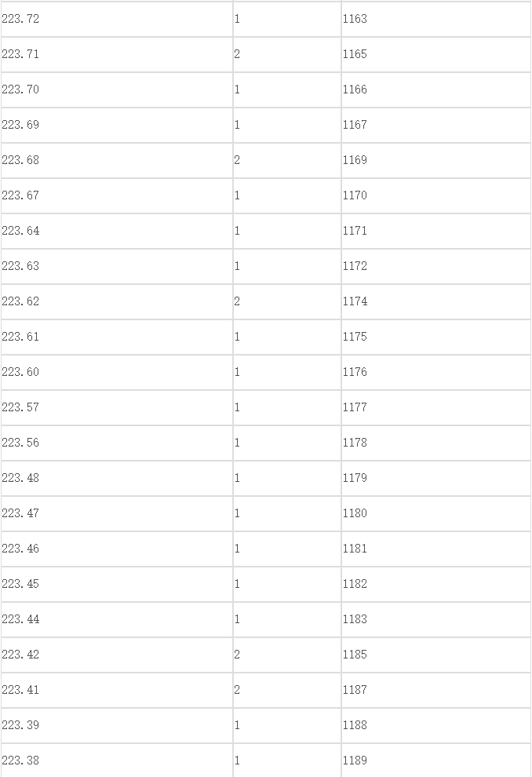Select the count cell in the 223.42 row
The height and width of the screenshot is (777, 532).
coord(287,655)
